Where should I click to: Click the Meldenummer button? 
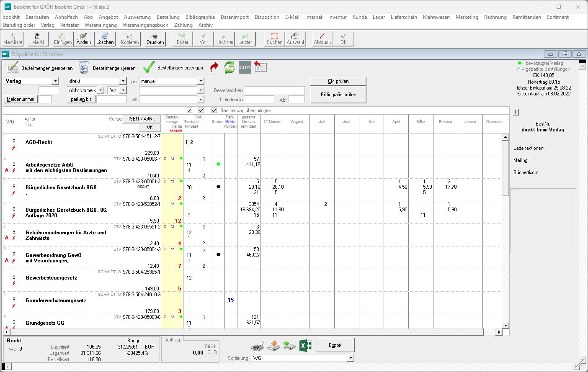(x=21, y=100)
